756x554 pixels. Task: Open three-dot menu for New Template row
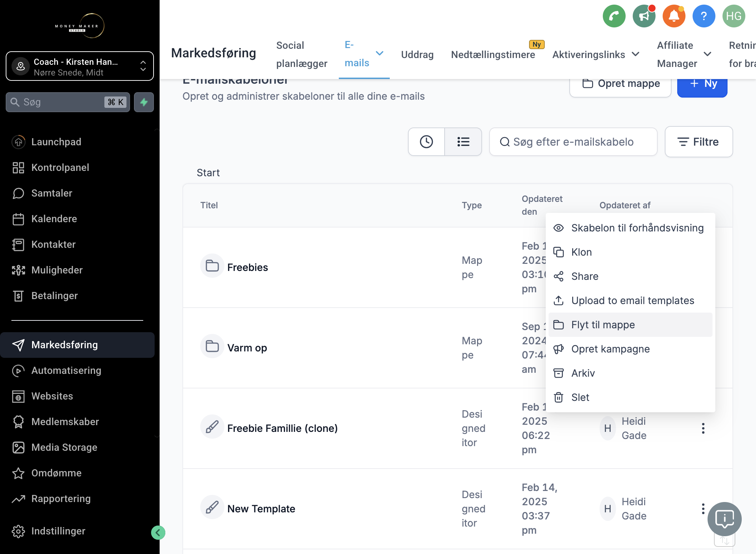[x=703, y=509]
